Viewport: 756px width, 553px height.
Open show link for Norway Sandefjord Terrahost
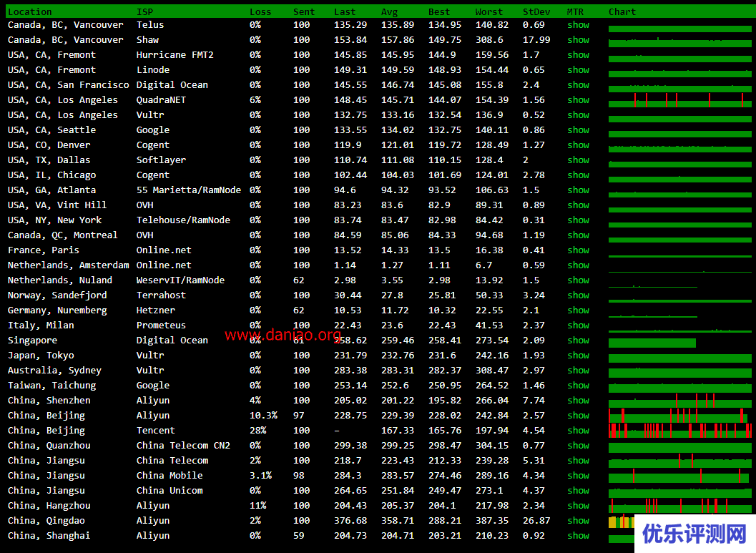pos(578,295)
